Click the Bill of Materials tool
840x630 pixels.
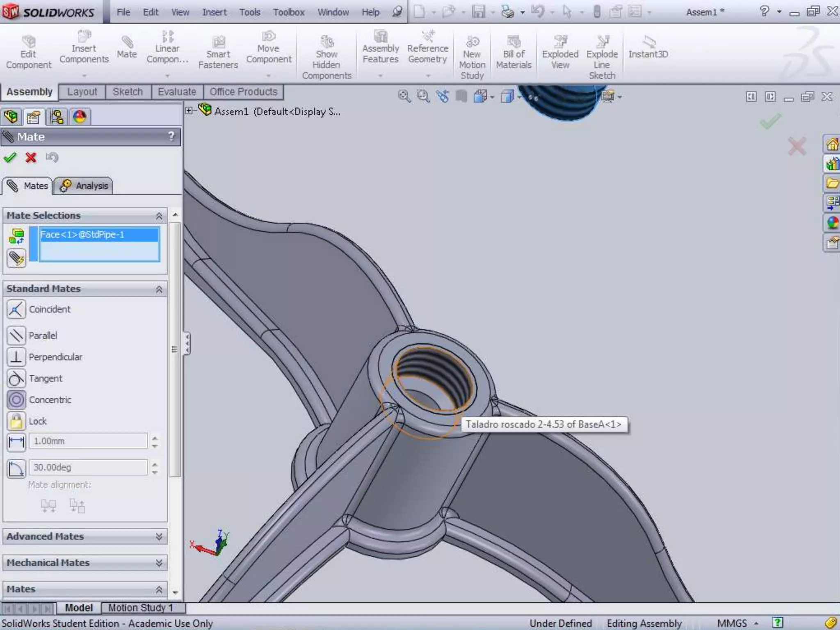(514, 53)
